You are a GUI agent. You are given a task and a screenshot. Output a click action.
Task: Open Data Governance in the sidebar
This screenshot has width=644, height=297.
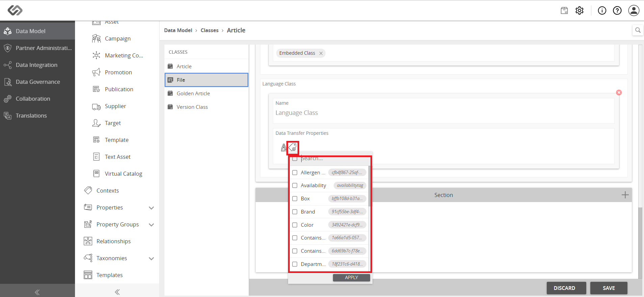tap(37, 82)
